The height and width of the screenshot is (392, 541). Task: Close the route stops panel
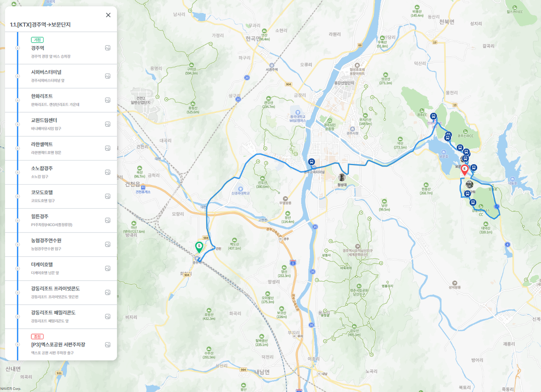click(108, 15)
